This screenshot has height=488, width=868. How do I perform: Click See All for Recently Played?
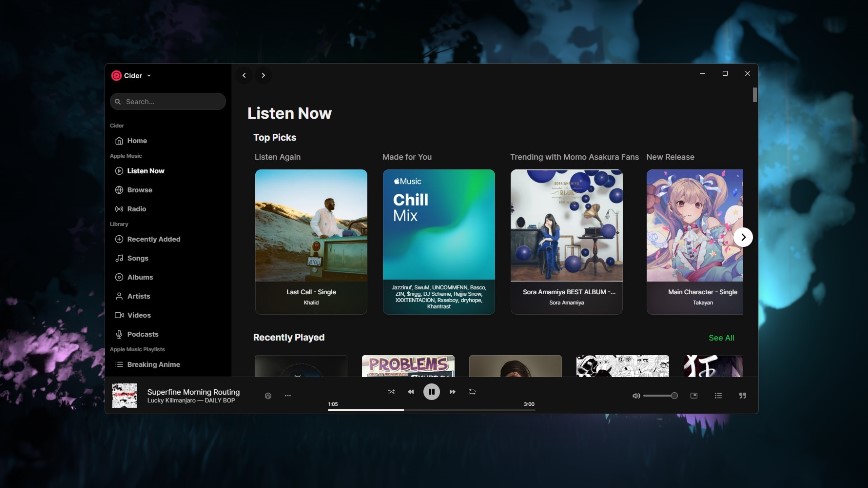[x=721, y=338]
